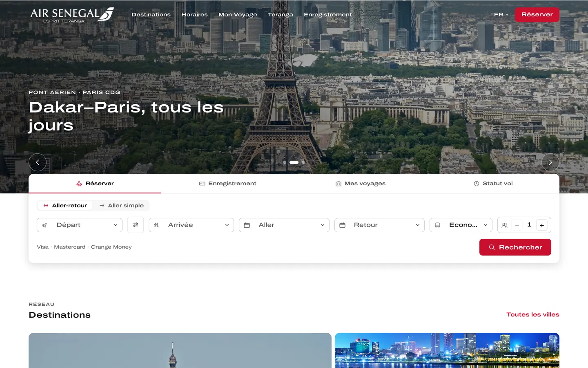The height and width of the screenshot is (368, 588).
Task: Open the Teranga nav item
Action: 281,15
